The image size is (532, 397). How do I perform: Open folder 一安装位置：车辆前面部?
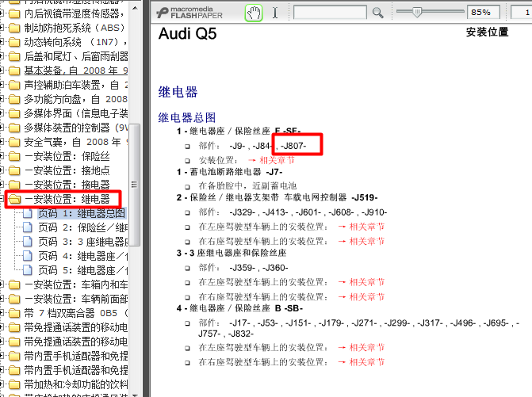(x=76, y=299)
